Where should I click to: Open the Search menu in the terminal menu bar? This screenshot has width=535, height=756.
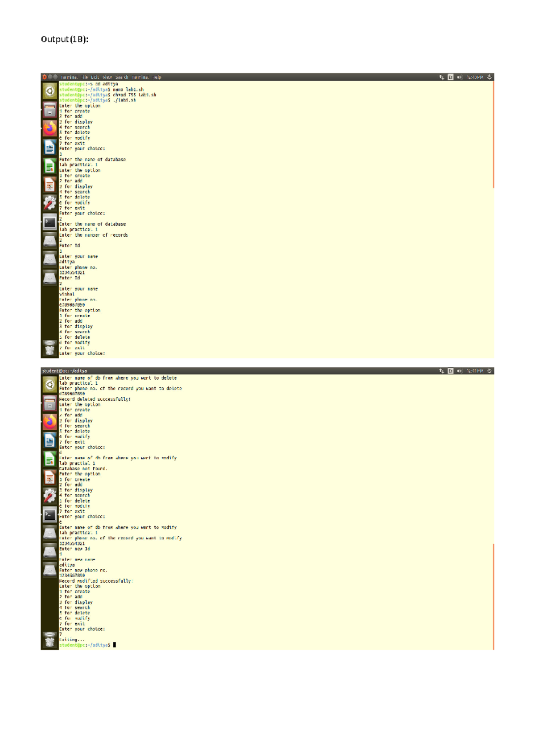click(x=122, y=77)
